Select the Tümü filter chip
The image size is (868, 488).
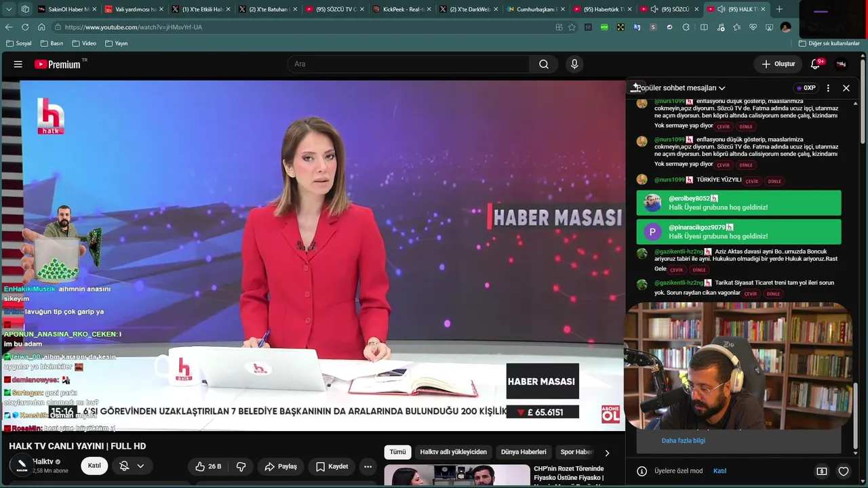click(x=397, y=452)
